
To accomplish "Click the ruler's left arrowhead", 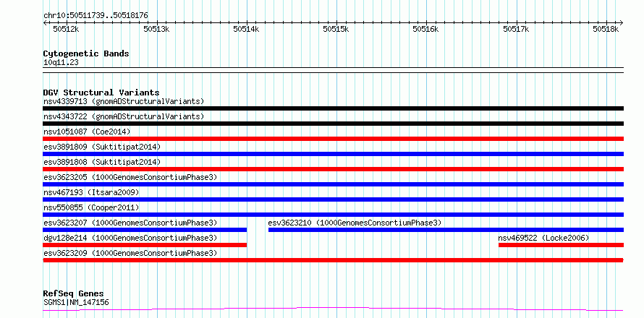I will (45, 22).
